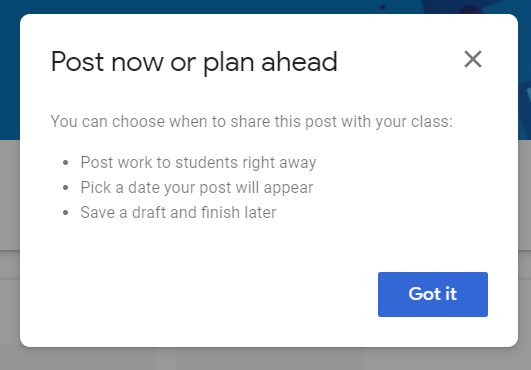Click the 'You can choose when to share' sentence
The width and height of the screenshot is (531, 370).
coord(252,122)
